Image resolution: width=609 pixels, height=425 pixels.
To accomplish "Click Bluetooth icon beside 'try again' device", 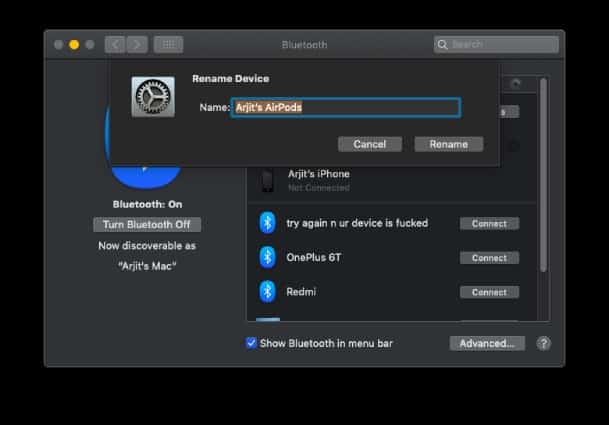I will (268, 223).
